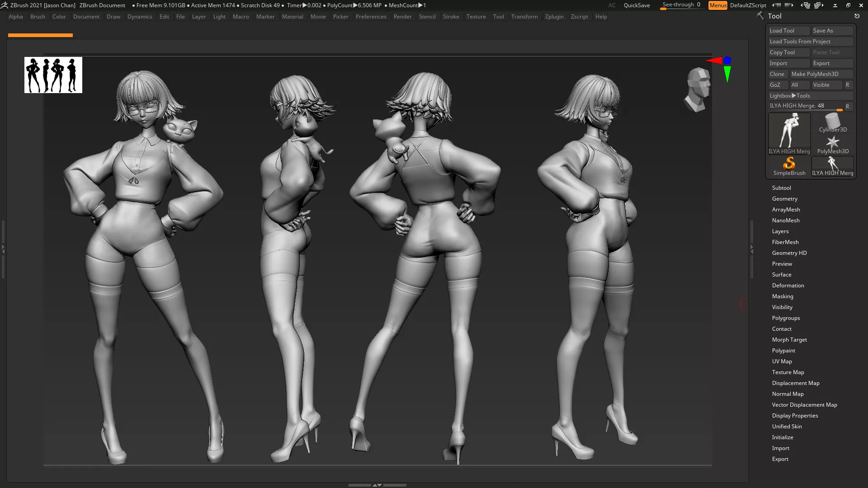Open the Zplugin menu
This screenshot has height=488, width=868.
tap(554, 17)
